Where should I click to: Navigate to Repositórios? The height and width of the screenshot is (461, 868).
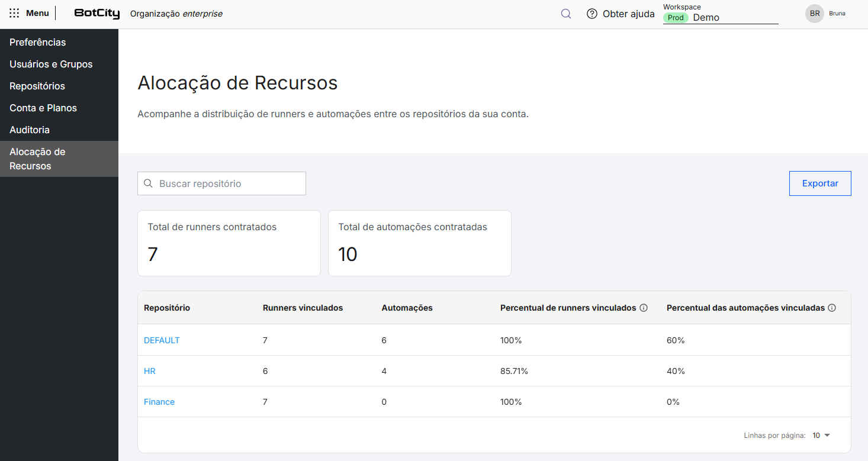(59, 86)
